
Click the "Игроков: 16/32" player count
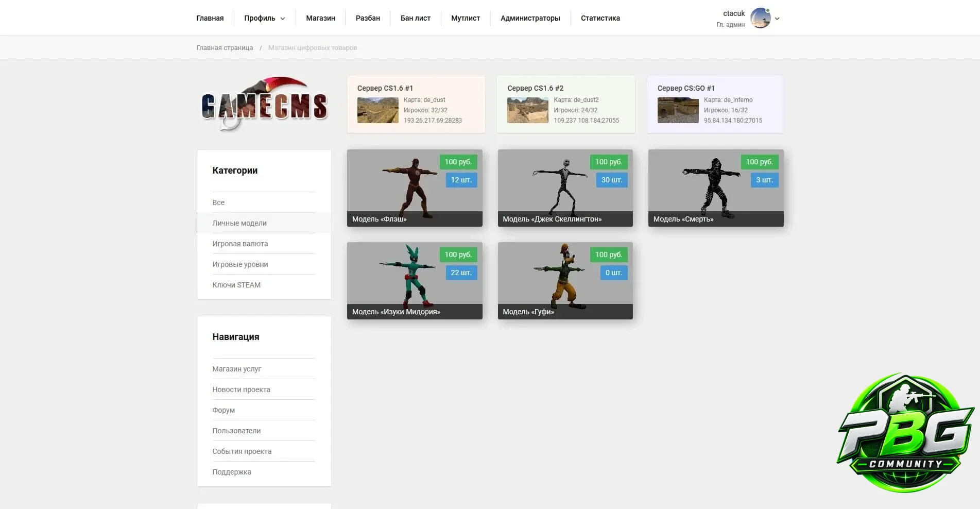[x=726, y=110]
